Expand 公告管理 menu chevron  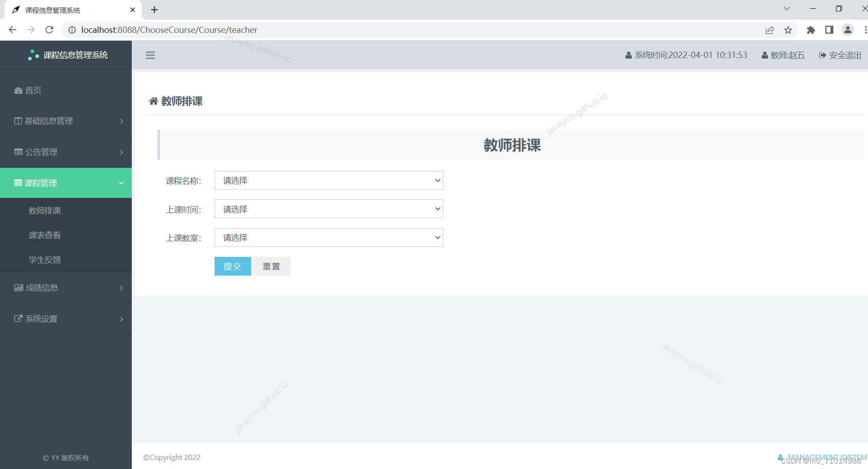(121, 152)
